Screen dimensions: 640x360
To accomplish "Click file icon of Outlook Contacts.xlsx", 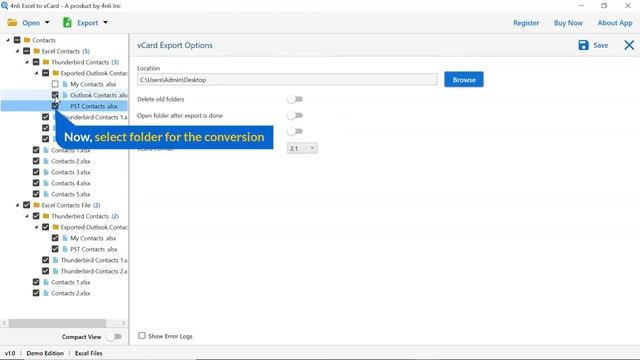I will [65, 95].
